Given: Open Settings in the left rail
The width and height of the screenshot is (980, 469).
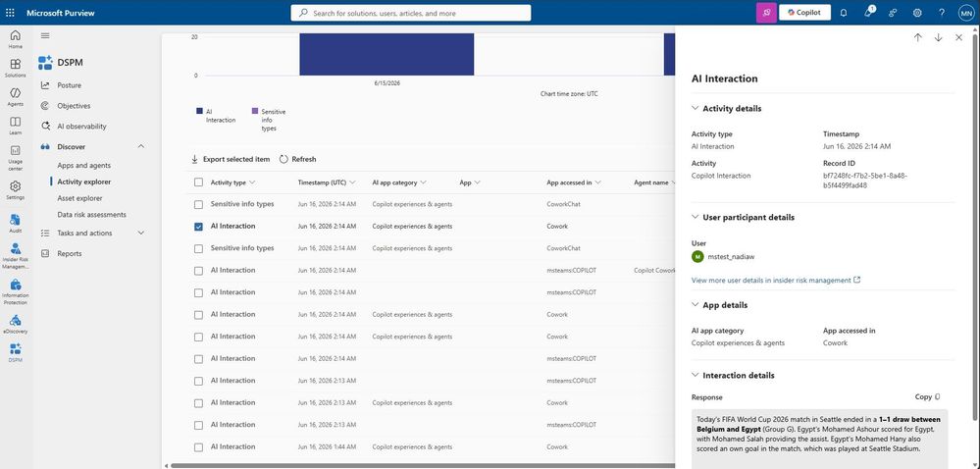Looking at the screenshot, I should click(x=15, y=190).
